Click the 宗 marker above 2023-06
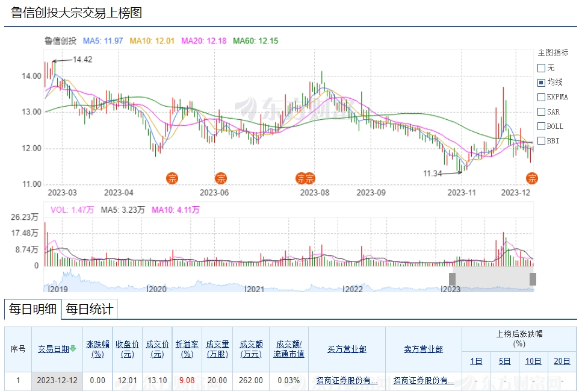This screenshot has width=588, height=391. [221, 178]
